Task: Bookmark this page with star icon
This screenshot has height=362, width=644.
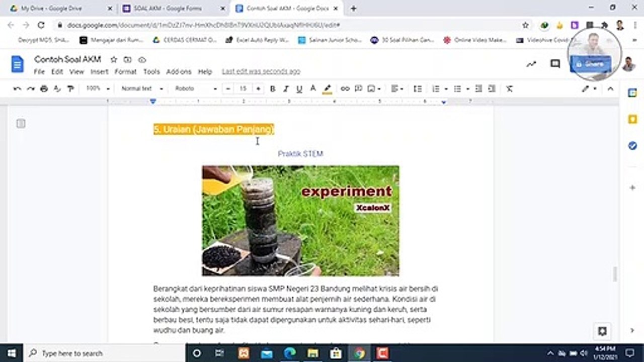Action: tap(525, 25)
